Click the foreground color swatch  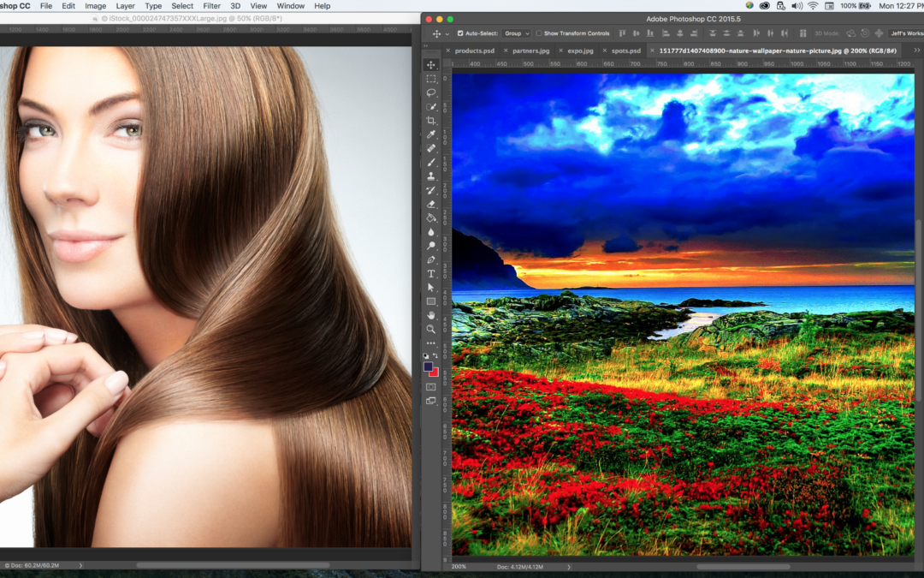pyautogui.click(x=428, y=366)
